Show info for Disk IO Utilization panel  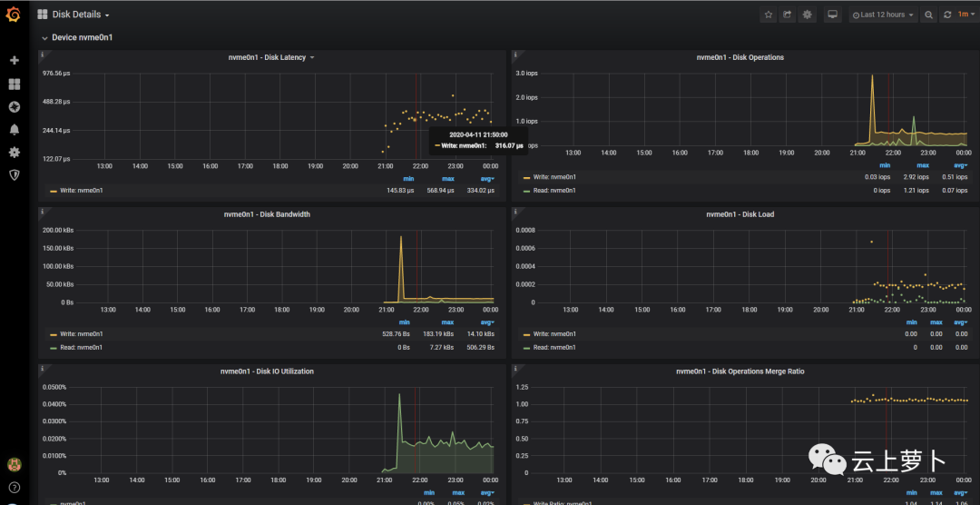click(x=42, y=369)
